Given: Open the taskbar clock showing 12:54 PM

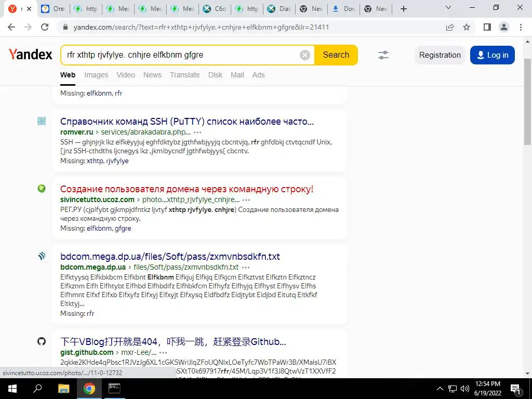Looking at the screenshot, I should 487,389.
